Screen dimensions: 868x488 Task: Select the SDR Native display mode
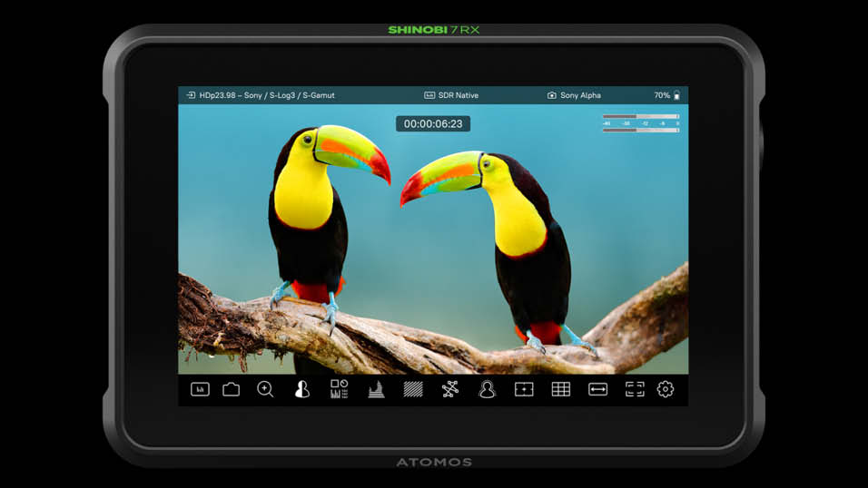click(x=459, y=95)
